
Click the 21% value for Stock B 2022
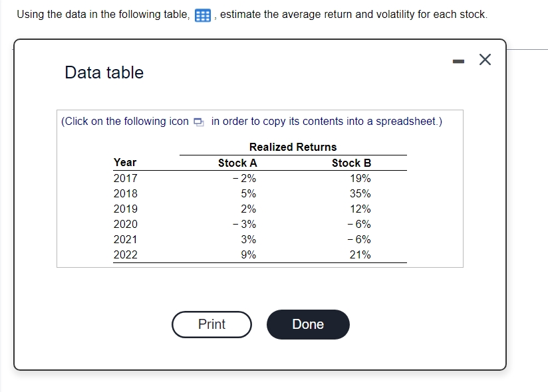362,254
